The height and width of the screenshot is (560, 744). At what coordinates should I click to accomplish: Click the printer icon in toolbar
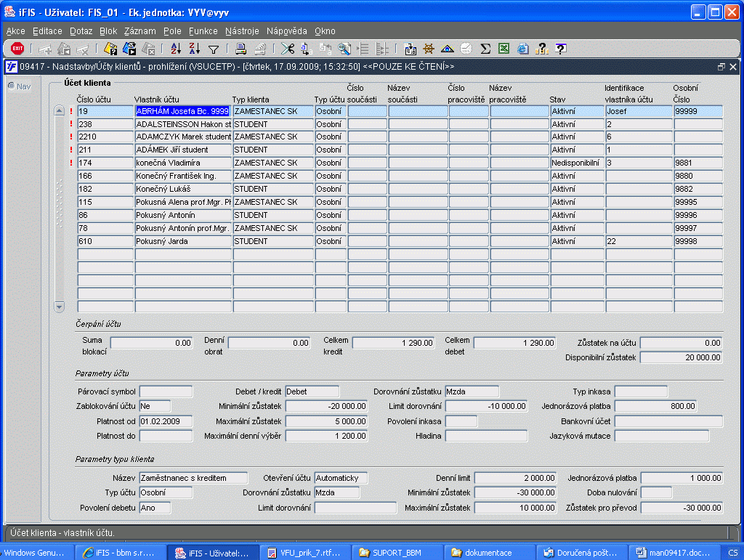(x=240, y=49)
